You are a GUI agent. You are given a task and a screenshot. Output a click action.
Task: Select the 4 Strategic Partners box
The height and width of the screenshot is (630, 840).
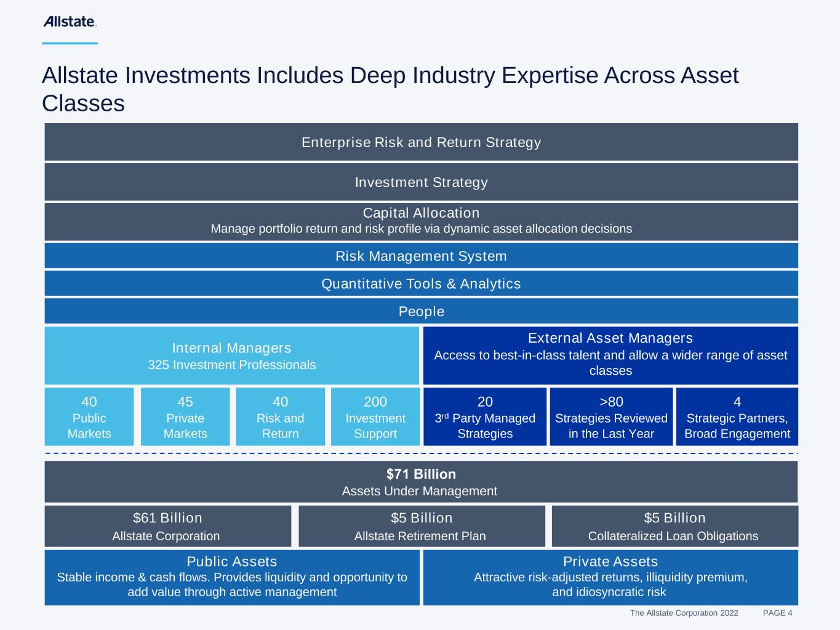point(737,417)
